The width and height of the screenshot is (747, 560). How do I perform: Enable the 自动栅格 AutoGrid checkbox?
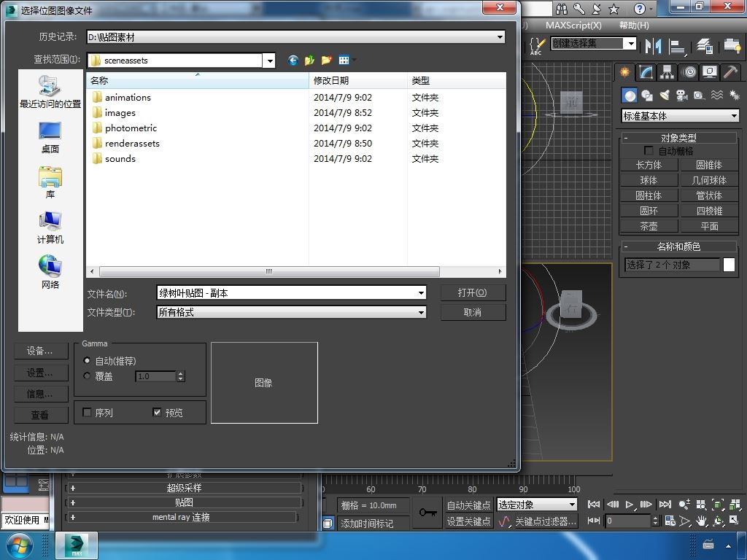(x=649, y=150)
